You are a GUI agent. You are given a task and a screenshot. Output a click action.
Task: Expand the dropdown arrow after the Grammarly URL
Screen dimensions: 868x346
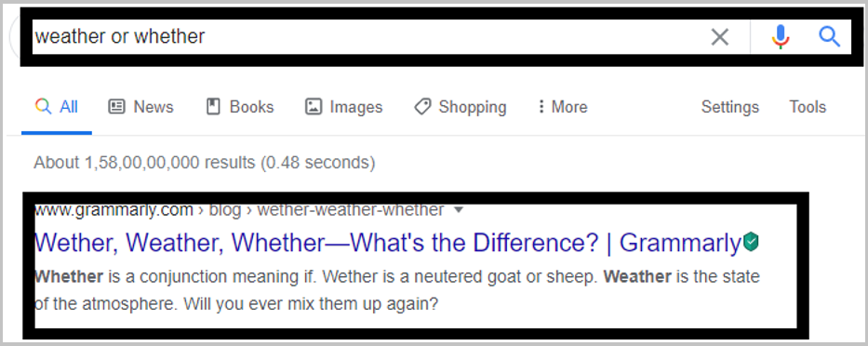458,210
